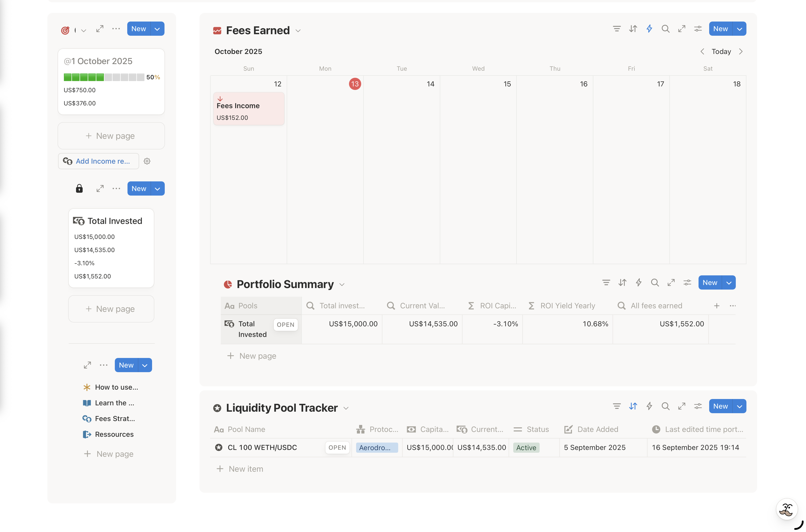Open the @1 October 2025 goal card
Image resolution: width=806 pixels, height=532 pixels.
pyautogui.click(x=111, y=82)
